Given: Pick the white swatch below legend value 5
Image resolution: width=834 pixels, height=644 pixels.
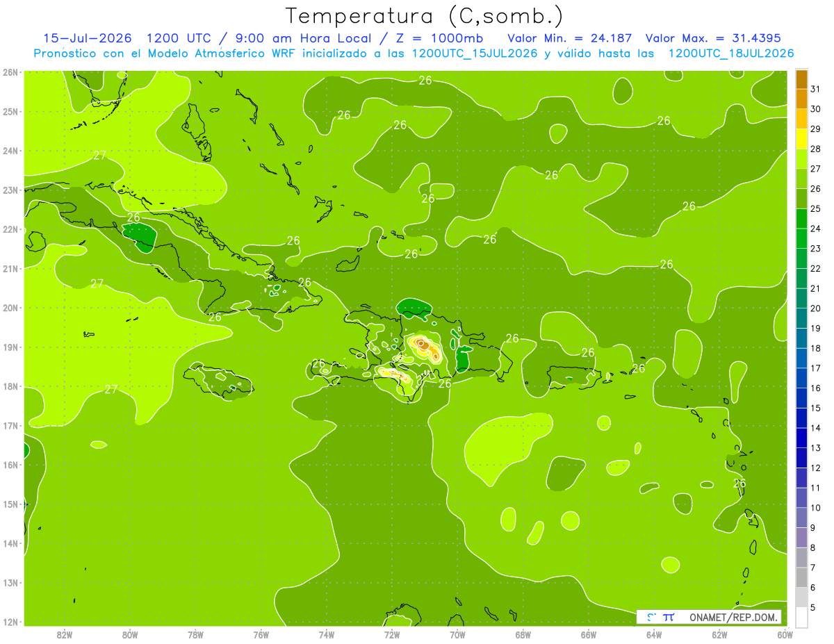Looking at the screenshot, I should [801, 617].
